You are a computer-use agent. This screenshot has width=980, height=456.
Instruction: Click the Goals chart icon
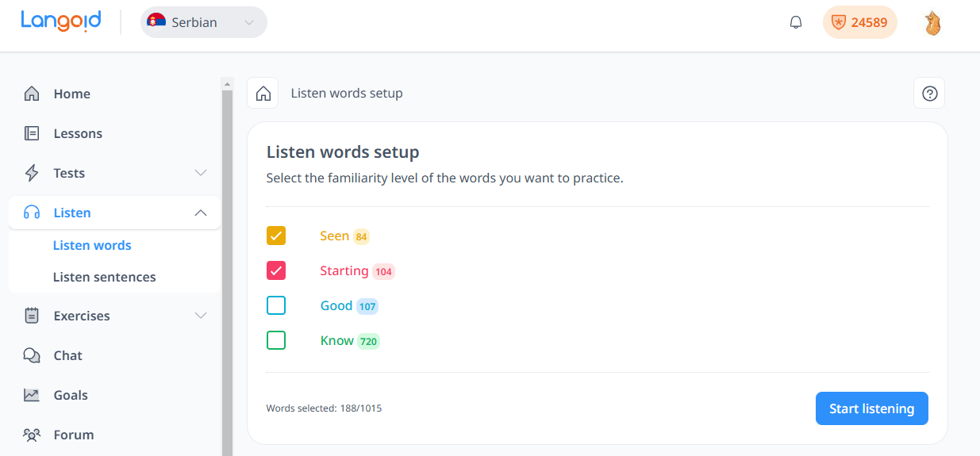pyautogui.click(x=32, y=395)
